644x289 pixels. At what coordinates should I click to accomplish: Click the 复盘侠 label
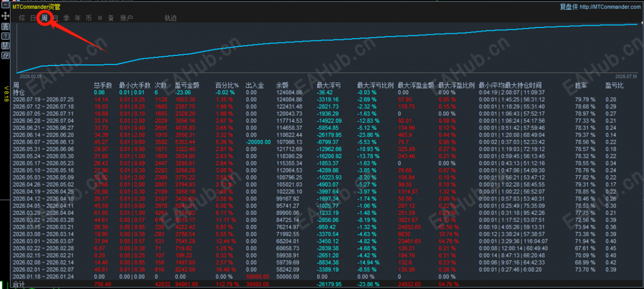coord(568,7)
